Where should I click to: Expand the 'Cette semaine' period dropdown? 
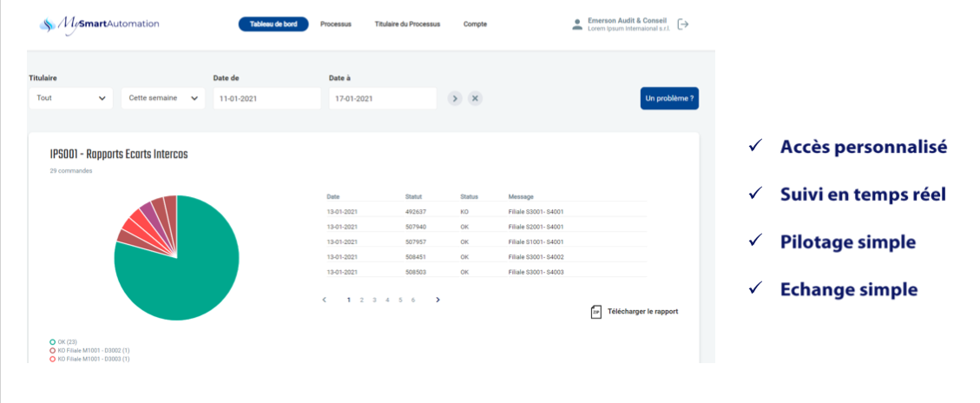tap(164, 98)
